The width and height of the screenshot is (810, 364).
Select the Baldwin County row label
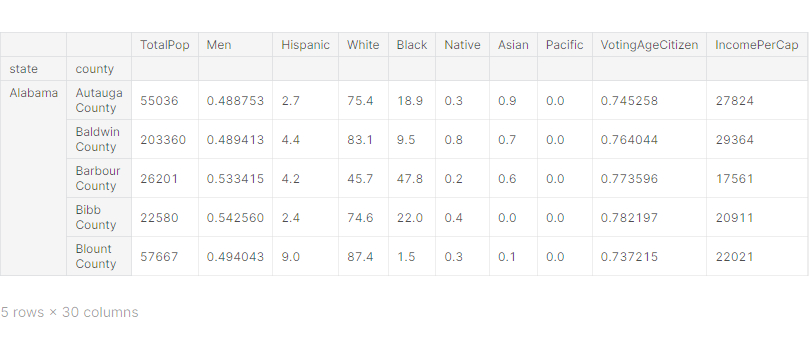pos(99,139)
